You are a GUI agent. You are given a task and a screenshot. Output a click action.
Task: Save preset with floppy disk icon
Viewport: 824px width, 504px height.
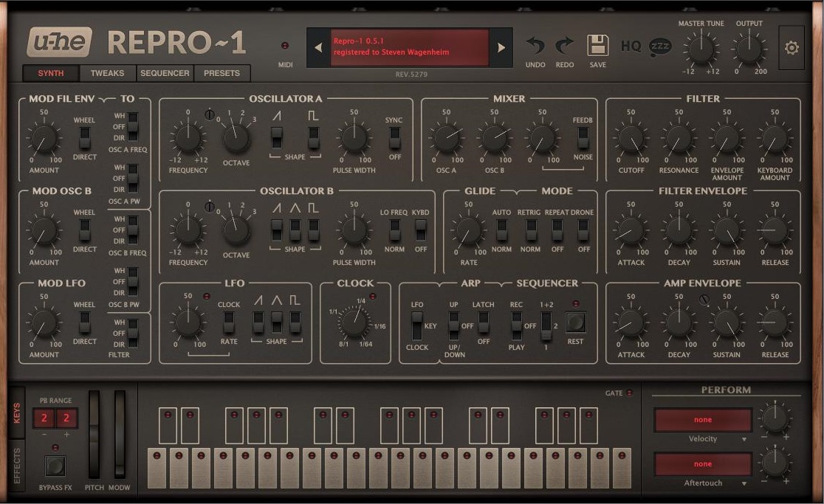coord(597,45)
